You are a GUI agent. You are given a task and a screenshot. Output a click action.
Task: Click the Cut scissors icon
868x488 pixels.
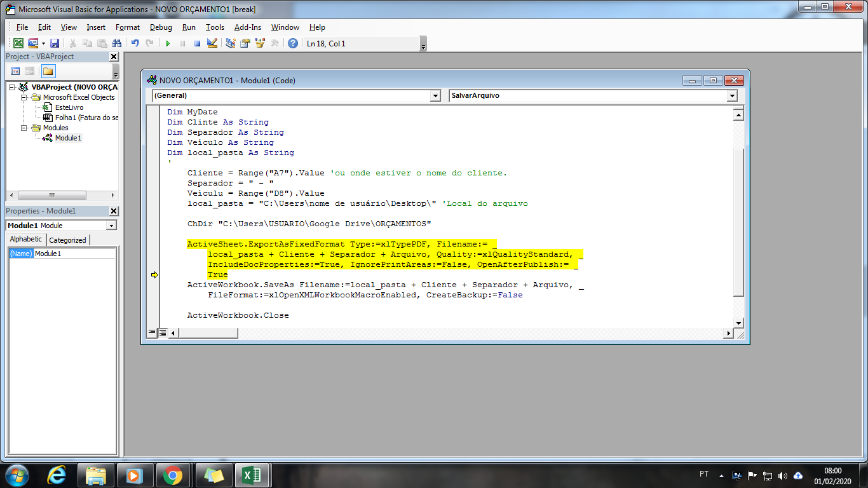point(73,43)
